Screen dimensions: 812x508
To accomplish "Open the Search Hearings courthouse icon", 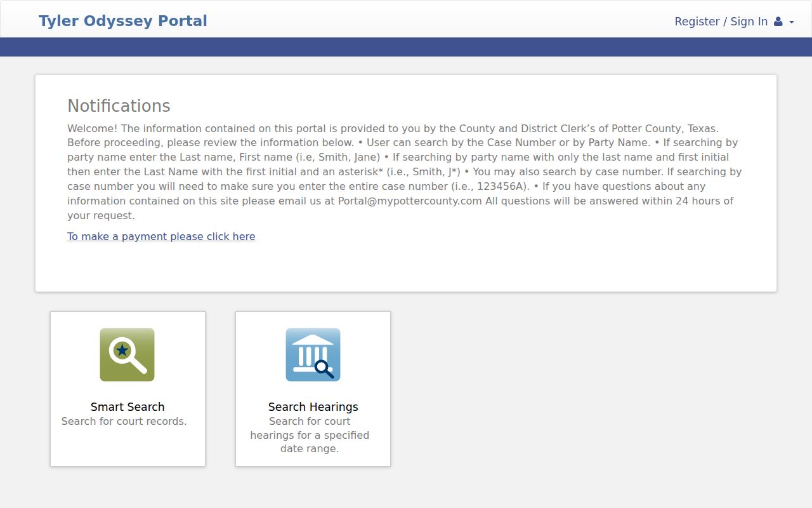I will click(x=313, y=354).
